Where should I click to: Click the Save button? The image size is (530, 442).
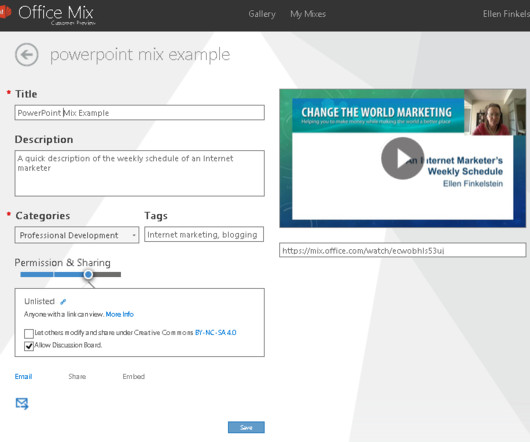246,427
